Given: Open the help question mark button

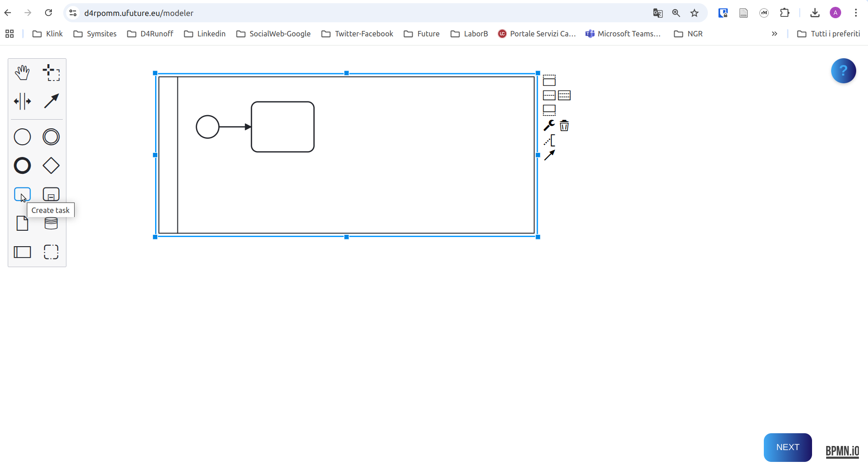Looking at the screenshot, I should (x=843, y=71).
